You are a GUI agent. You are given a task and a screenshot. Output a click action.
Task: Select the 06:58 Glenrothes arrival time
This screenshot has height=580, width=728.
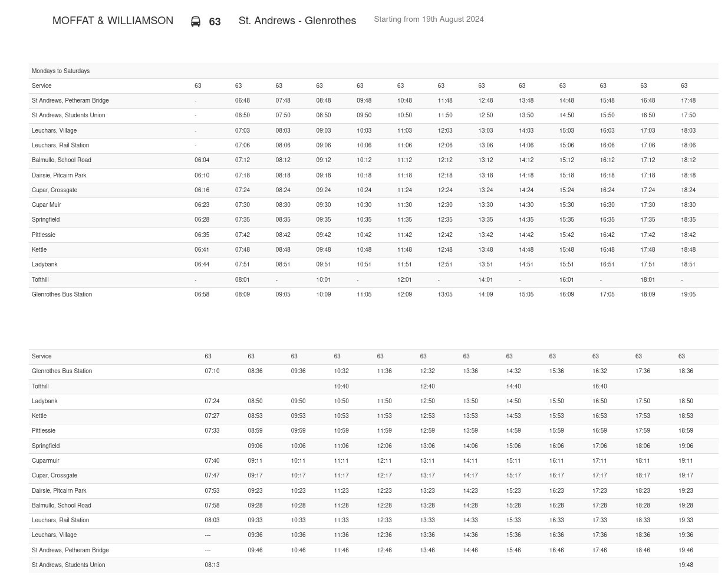[202, 295]
